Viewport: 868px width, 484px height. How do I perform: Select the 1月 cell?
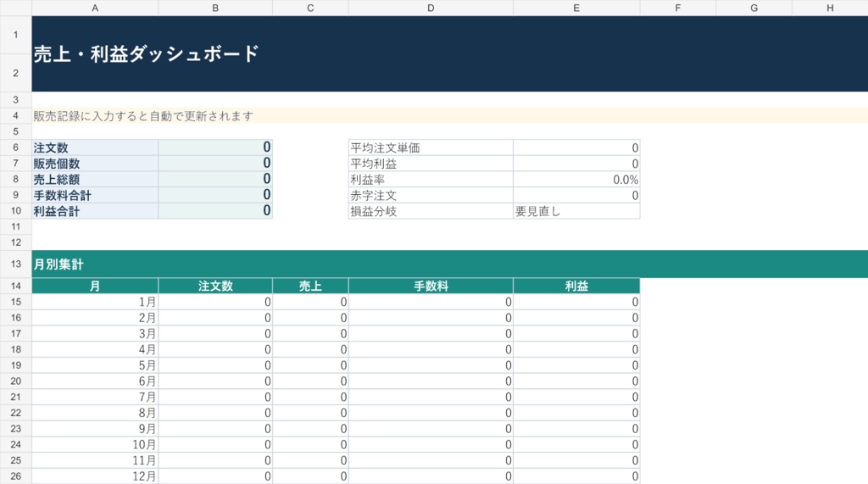(x=95, y=302)
